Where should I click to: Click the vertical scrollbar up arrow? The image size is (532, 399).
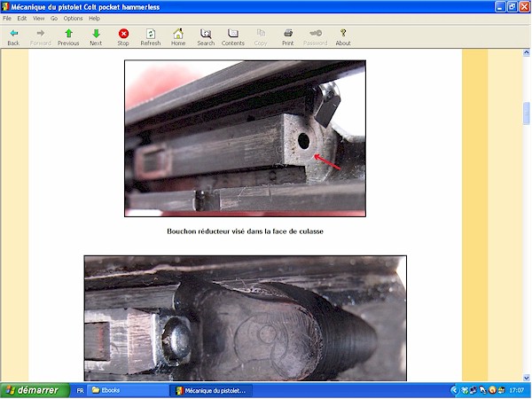click(526, 55)
